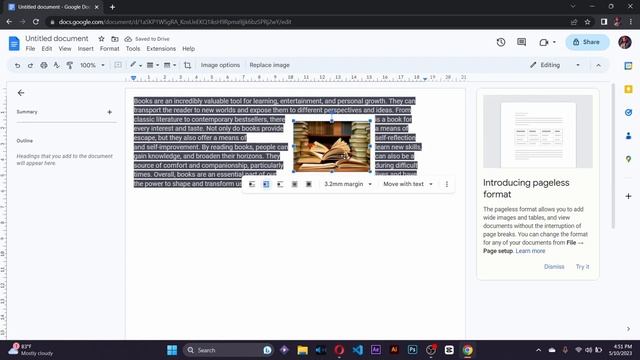
Task: Click the Redo icon in toolbar
Action: (30, 65)
